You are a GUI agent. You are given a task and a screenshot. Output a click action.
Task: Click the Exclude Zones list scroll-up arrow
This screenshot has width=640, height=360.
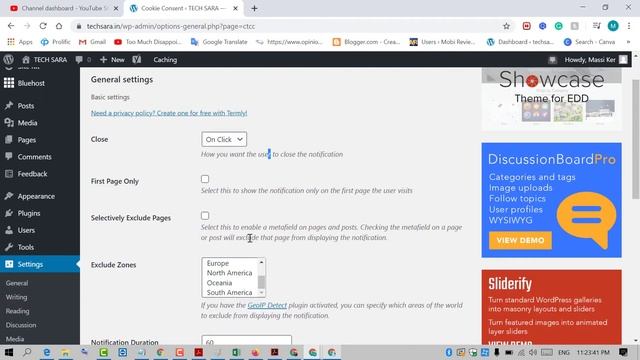point(262,262)
